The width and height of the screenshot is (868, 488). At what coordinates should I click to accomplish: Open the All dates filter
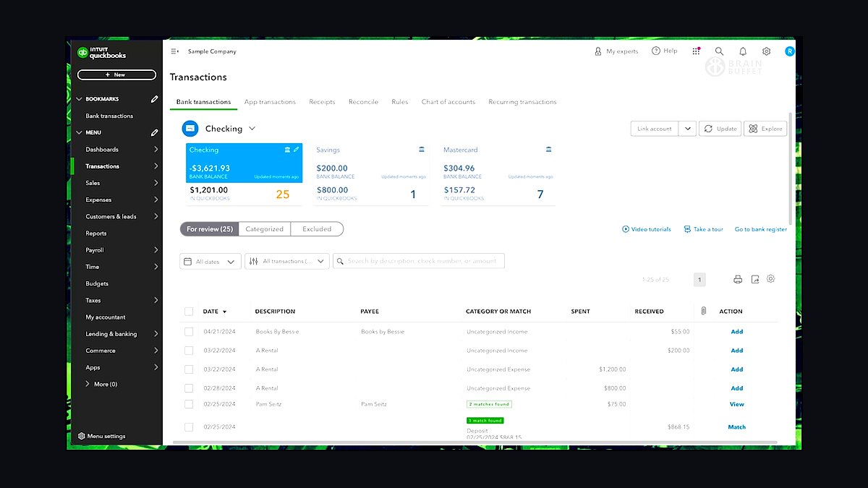click(210, 262)
